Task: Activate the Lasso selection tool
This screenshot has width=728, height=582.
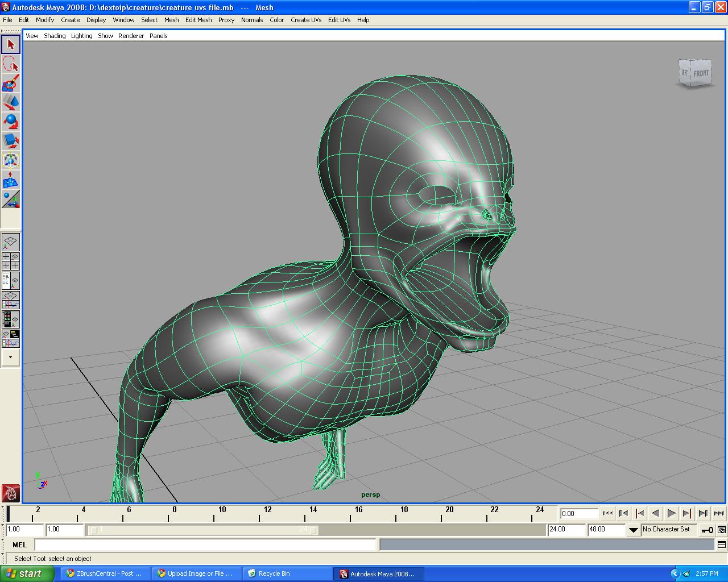Action: coord(11,64)
